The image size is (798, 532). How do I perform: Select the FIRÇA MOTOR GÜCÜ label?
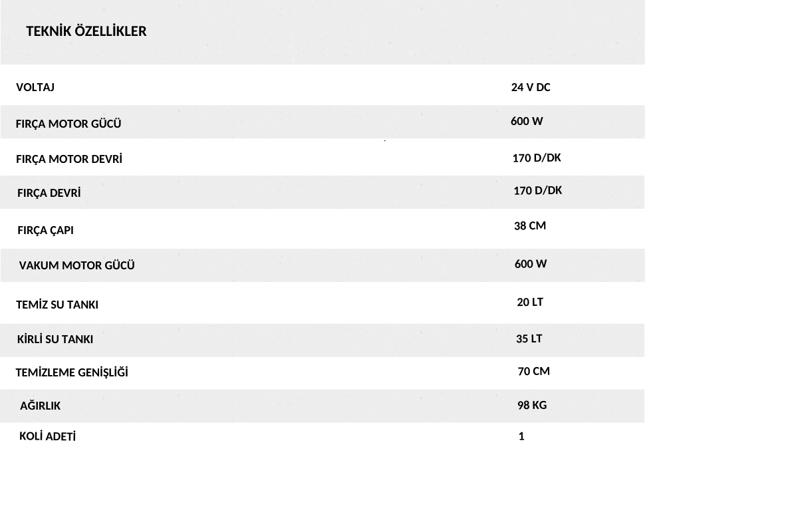click(x=68, y=124)
